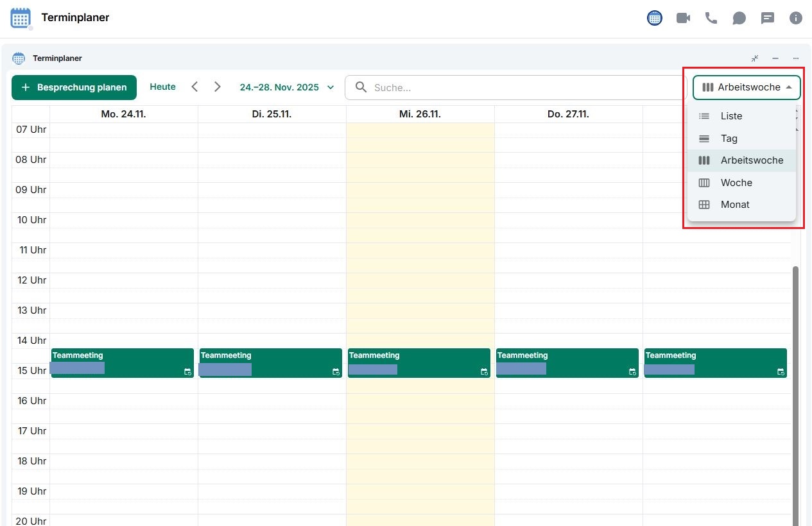Screen dimensions: 812x526
Task: Switch to Tag view
Action: [729, 139]
